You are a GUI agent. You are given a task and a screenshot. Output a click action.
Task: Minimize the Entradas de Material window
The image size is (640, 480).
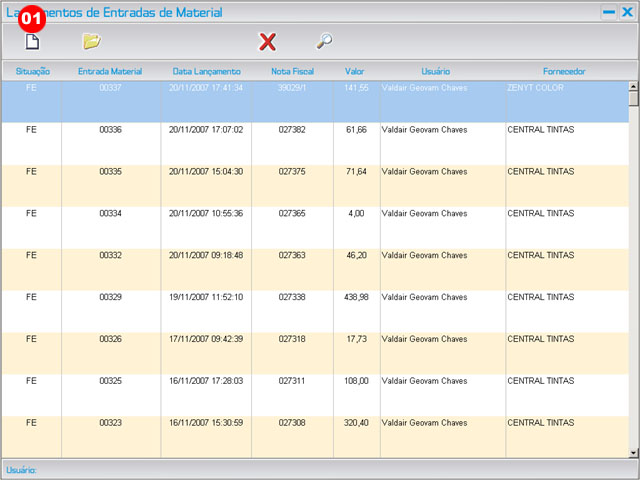(608, 12)
